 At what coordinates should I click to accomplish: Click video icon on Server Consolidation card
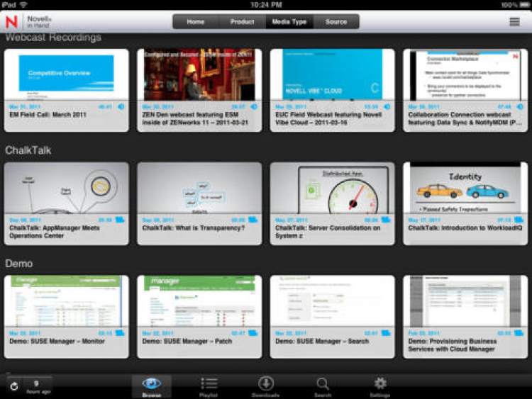386,220
